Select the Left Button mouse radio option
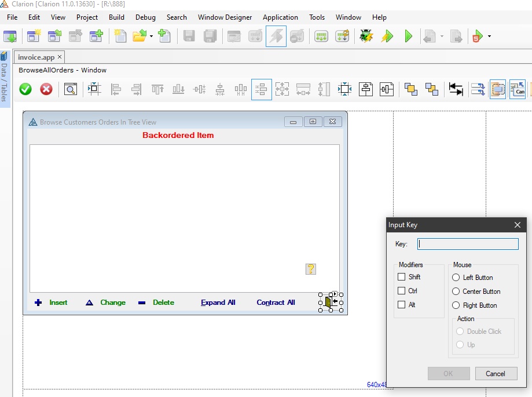 (x=456, y=278)
